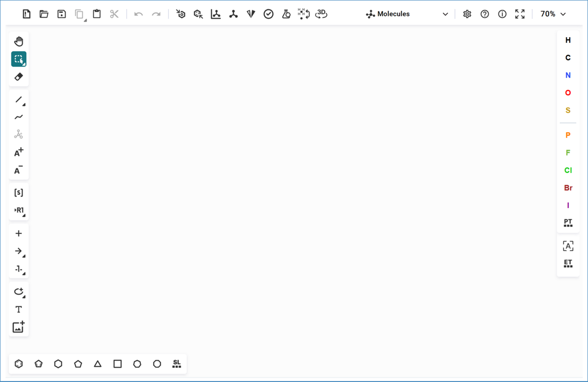The image size is (588, 382).
Task: Select the Chain drawing tool
Action: pos(19,117)
